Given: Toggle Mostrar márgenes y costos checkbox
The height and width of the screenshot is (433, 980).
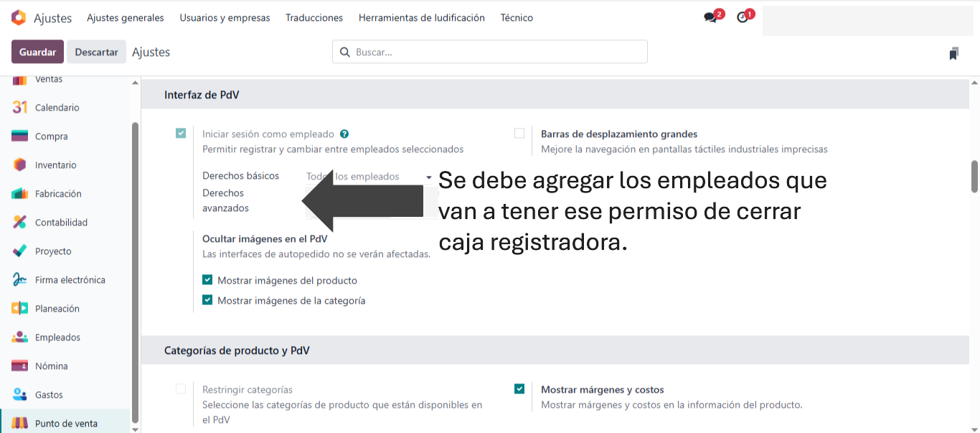Looking at the screenshot, I should point(519,389).
